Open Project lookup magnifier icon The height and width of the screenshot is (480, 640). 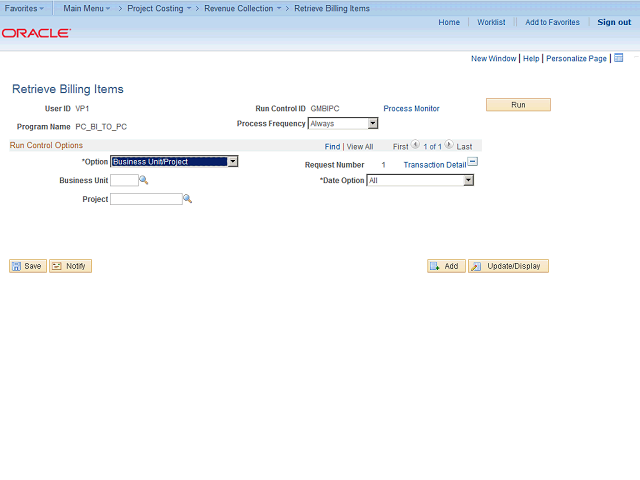tap(187, 199)
